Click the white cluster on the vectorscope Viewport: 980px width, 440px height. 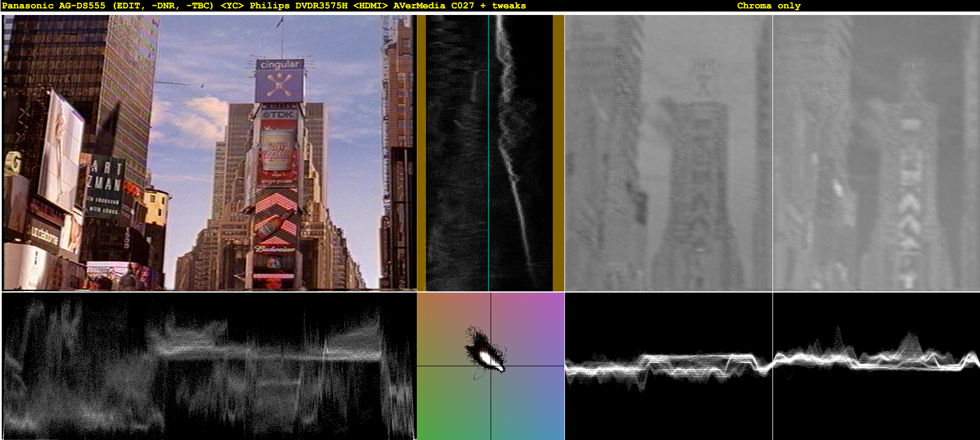click(x=488, y=356)
